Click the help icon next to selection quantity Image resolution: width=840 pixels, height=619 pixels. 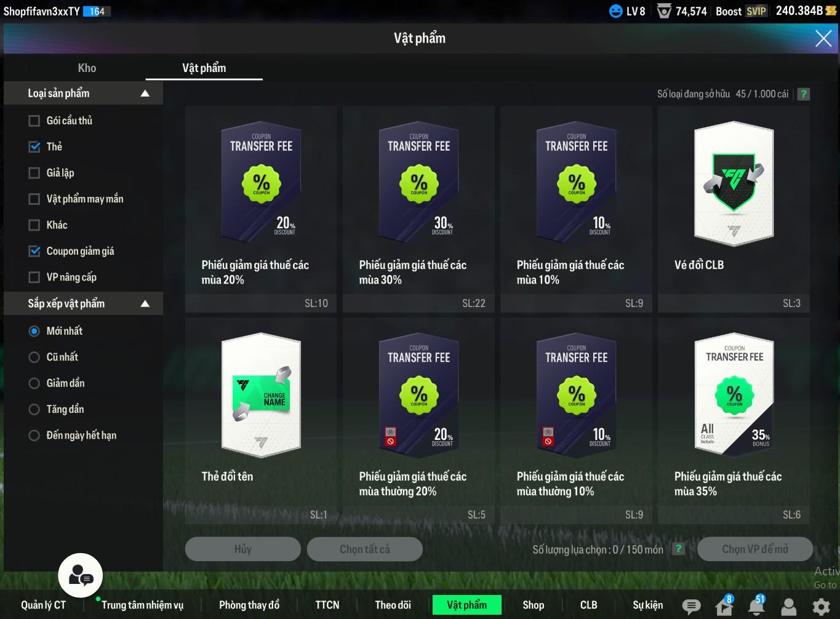pyautogui.click(x=678, y=549)
